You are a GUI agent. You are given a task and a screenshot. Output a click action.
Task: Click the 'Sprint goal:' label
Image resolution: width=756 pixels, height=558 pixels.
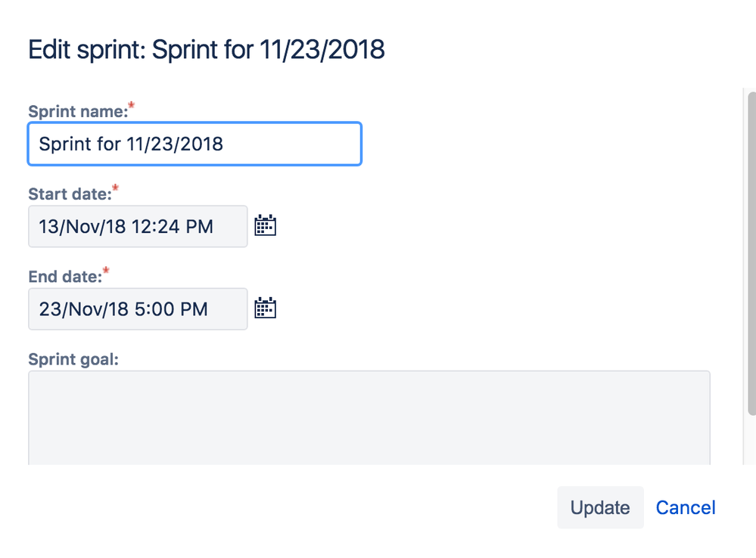[x=73, y=359]
